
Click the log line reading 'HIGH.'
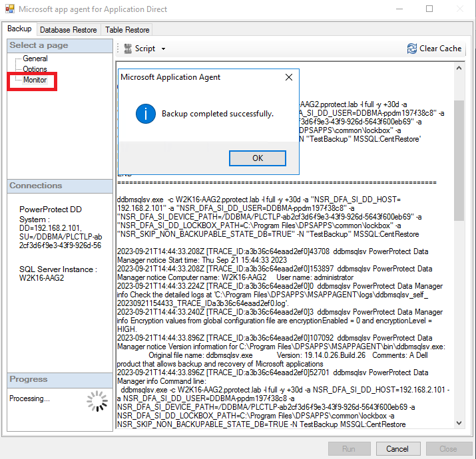127,329
